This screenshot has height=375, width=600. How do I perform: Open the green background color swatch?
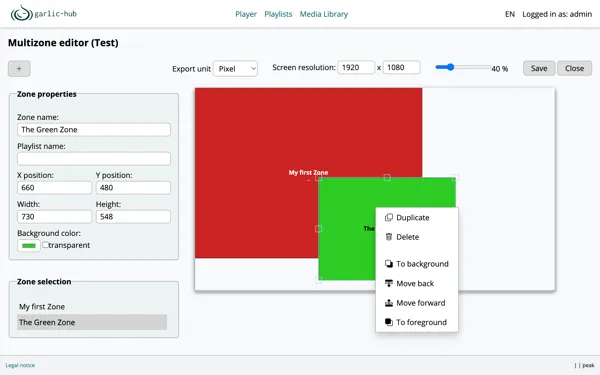[x=29, y=245]
